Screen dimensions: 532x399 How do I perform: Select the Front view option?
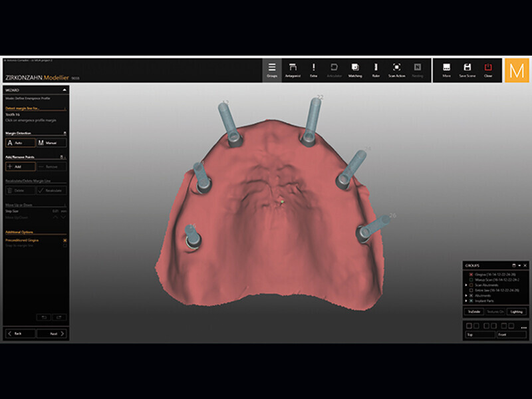(511, 334)
